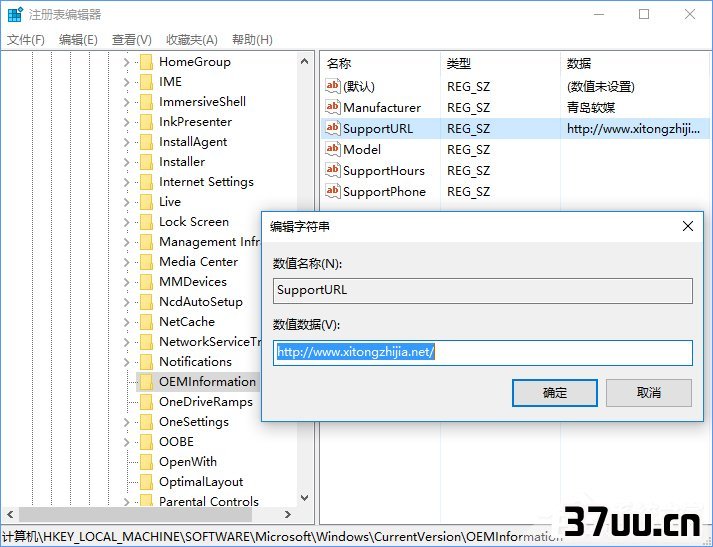
Task: Expand the NcdAutoSetup tree node
Action: (127, 302)
